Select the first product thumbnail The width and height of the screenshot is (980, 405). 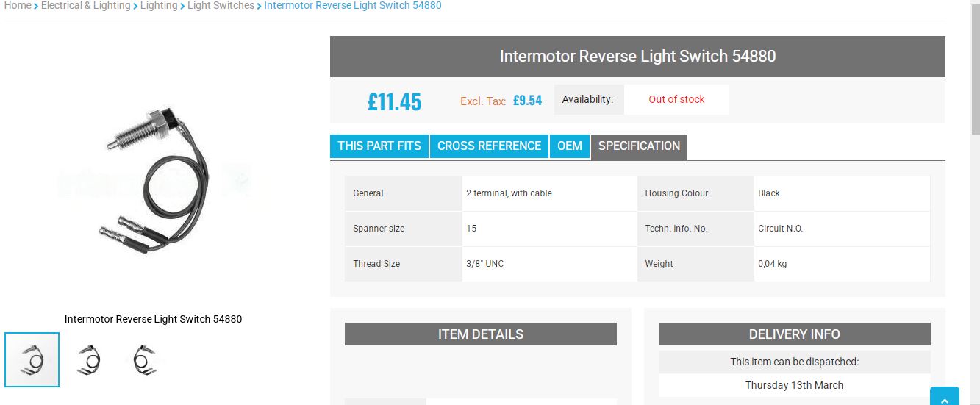pos(32,359)
